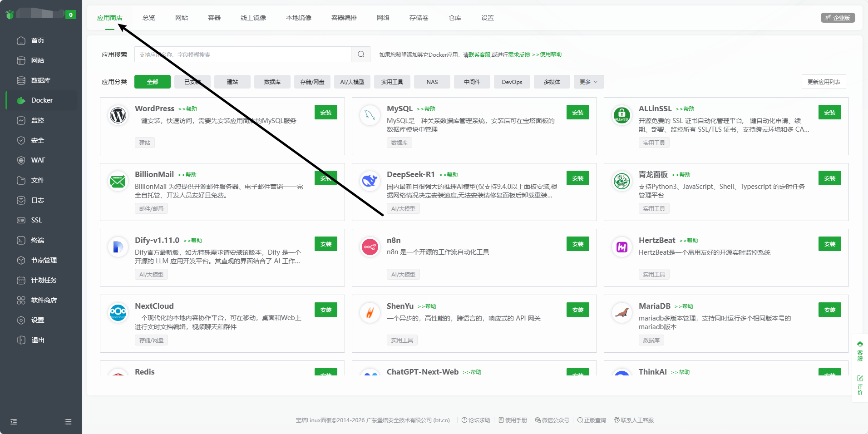Click the MariaDB seal logo
868x434 pixels.
[x=622, y=313]
